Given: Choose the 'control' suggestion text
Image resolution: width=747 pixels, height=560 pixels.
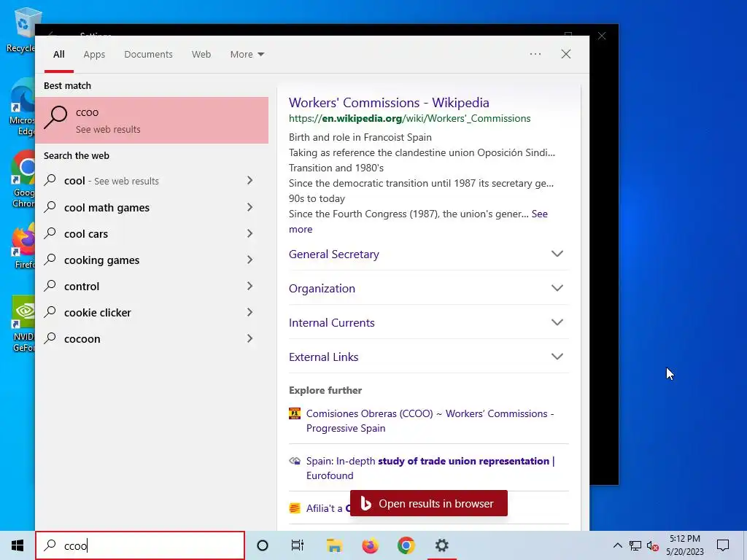Looking at the screenshot, I should pos(82,286).
